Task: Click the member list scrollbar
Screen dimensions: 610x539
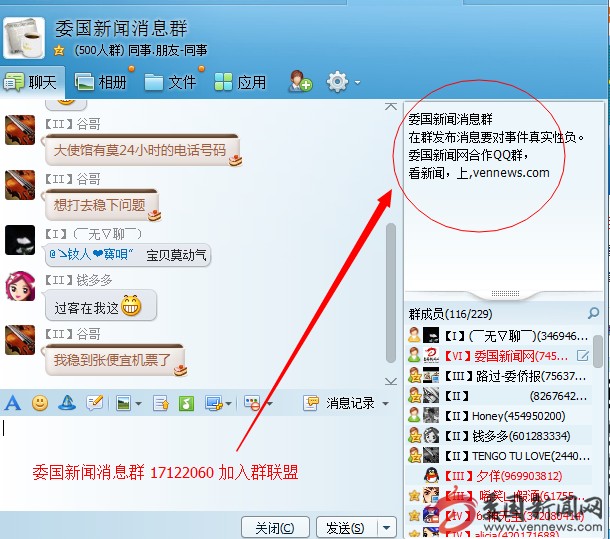Action: click(598, 352)
